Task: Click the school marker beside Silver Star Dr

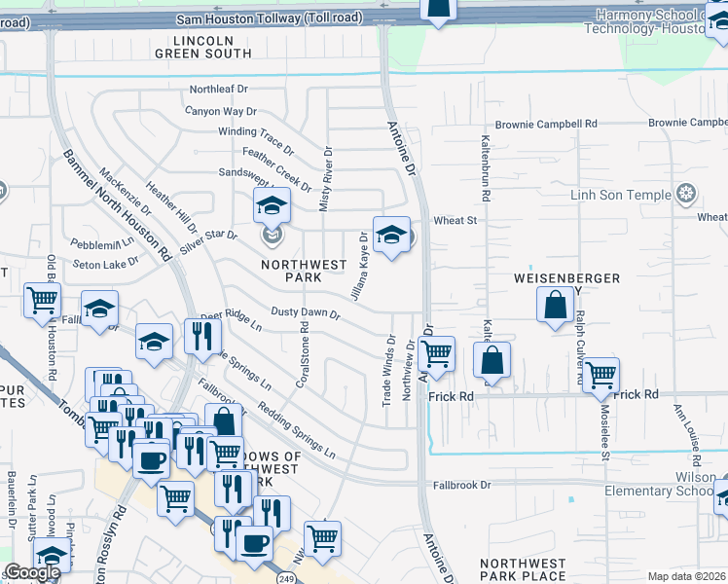Action: tap(273, 206)
